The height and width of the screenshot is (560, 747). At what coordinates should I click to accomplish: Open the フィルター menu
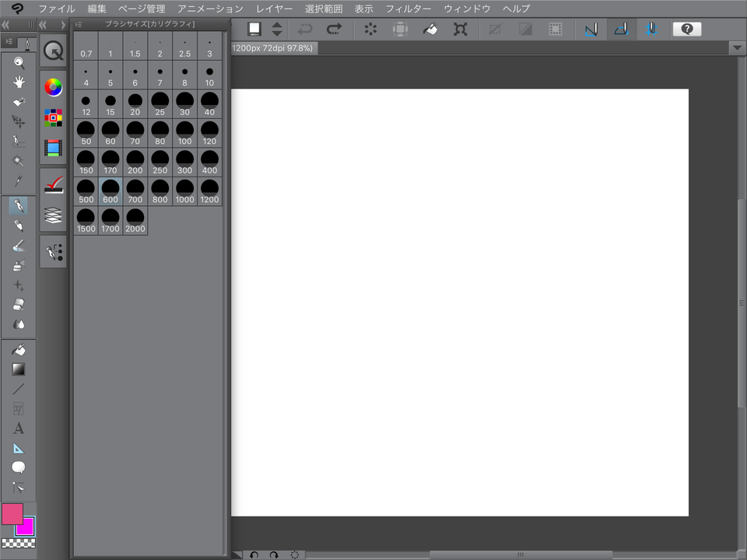(409, 9)
